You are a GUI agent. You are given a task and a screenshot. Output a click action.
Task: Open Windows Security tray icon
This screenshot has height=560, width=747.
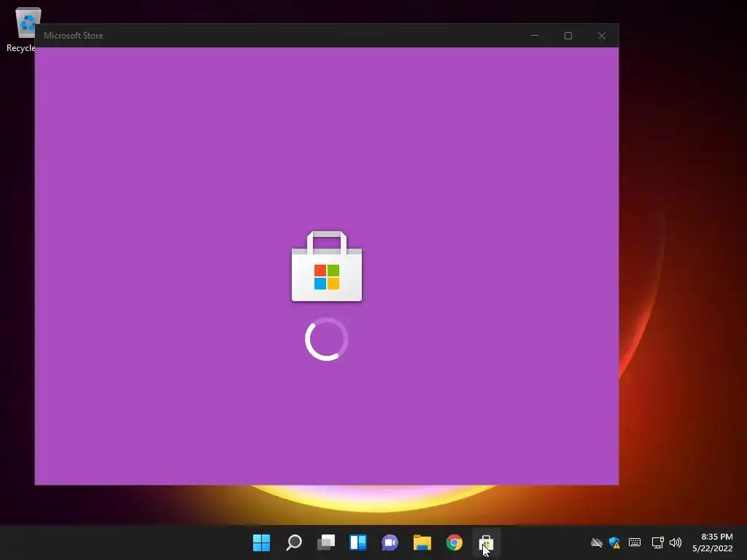click(x=614, y=542)
